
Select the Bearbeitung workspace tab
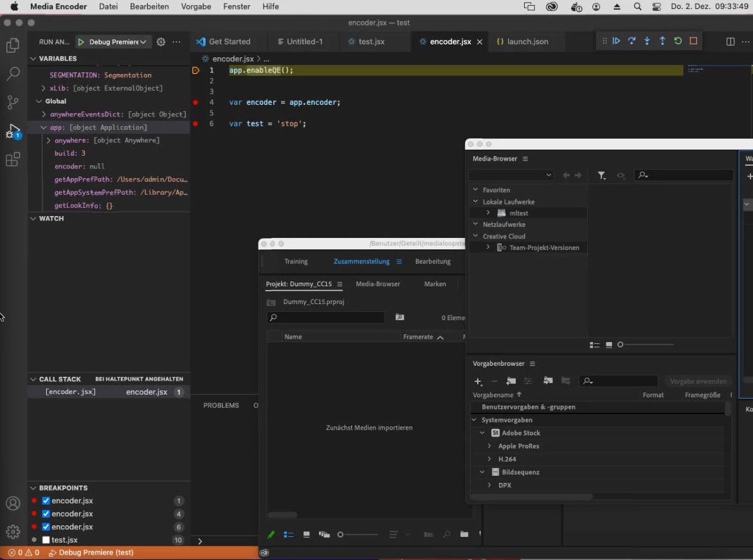point(433,261)
